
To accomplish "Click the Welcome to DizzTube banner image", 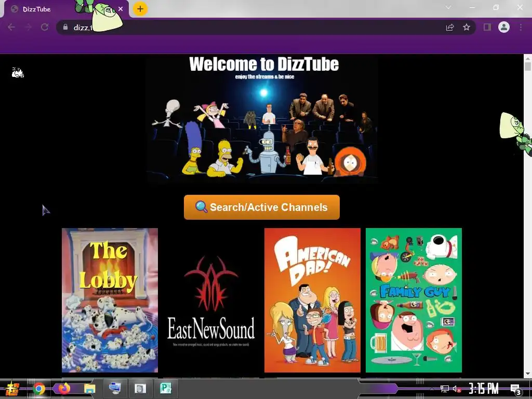I will tap(262, 119).
